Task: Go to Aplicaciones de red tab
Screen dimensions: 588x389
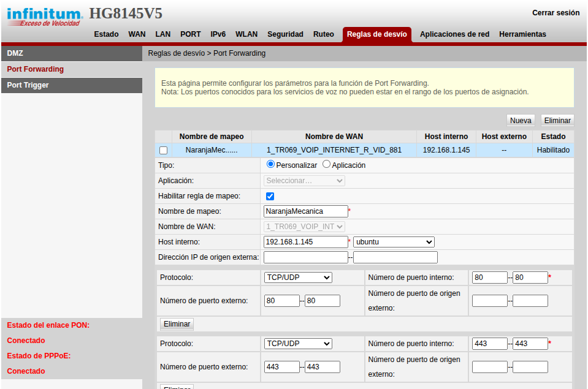Action: tap(454, 34)
